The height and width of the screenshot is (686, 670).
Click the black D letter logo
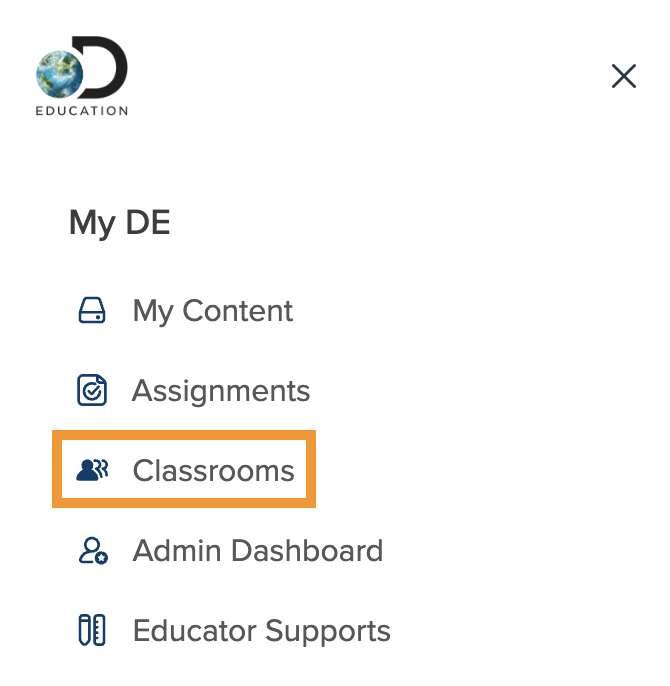tap(102, 67)
